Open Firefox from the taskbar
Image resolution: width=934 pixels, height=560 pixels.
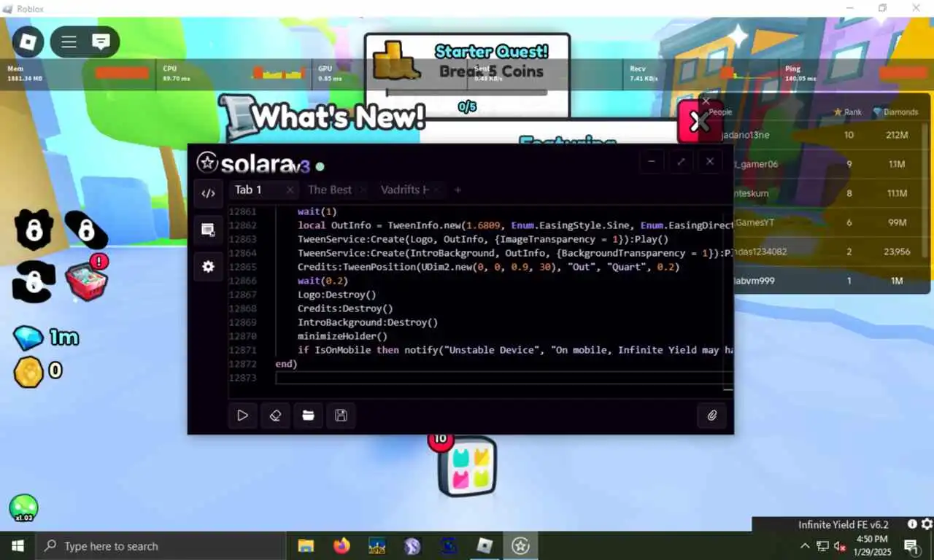pos(341,545)
